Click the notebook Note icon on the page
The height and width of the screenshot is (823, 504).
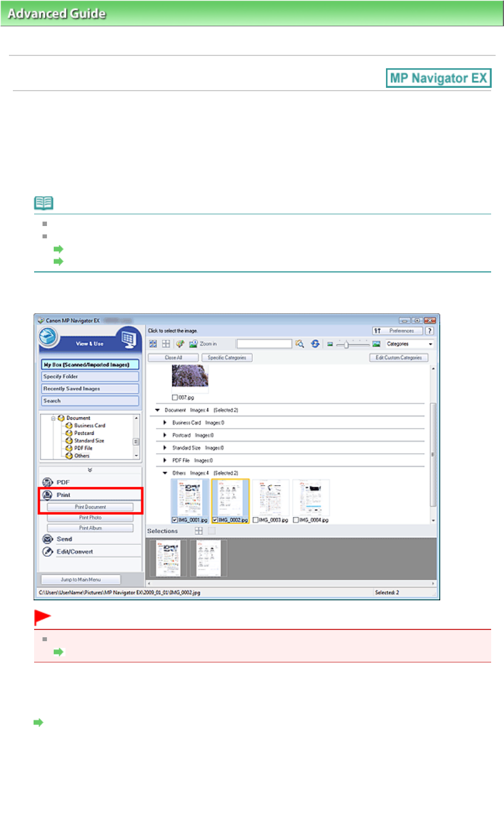[x=44, y=203]
